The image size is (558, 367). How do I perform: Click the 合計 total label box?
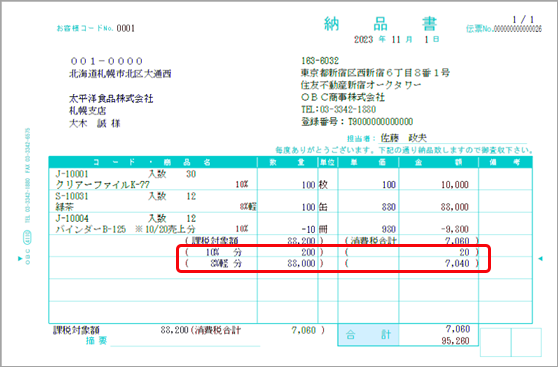368,335
